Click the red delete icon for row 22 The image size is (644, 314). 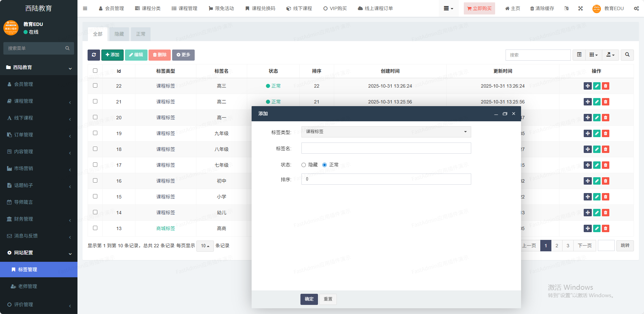pos(606,86)
